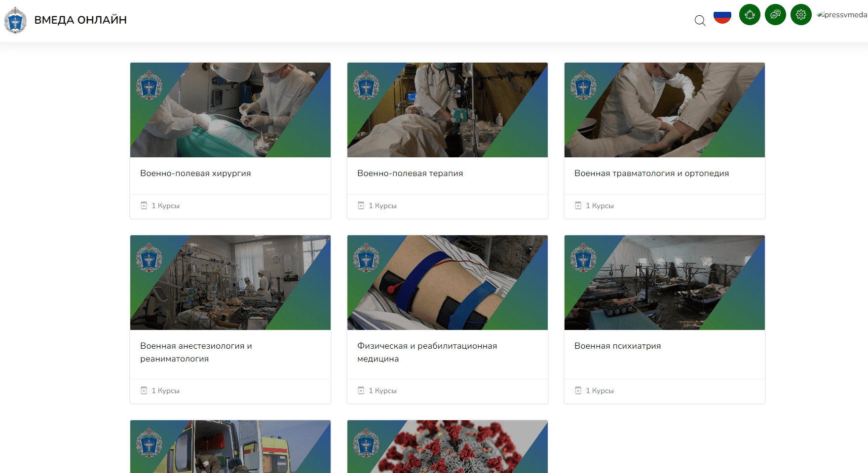Click the coronavirus card thumbnail
Screen dimensions: 868x473
(448, 446)
